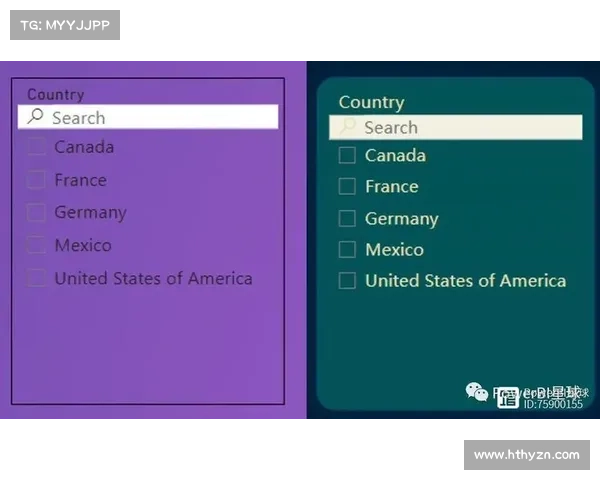Viewport: 600px width, 480px height.
Task: Select the Country title in the teal slicer
Action: 371,102
